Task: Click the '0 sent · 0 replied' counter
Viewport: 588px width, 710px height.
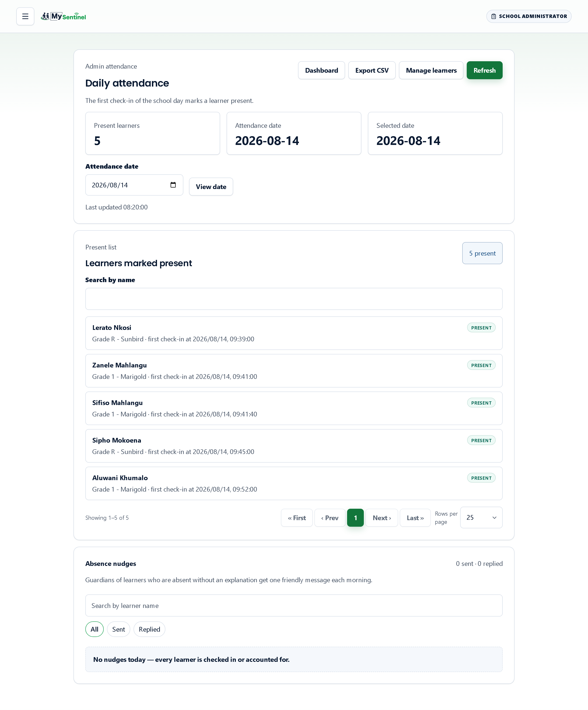Action: (479, 564)
